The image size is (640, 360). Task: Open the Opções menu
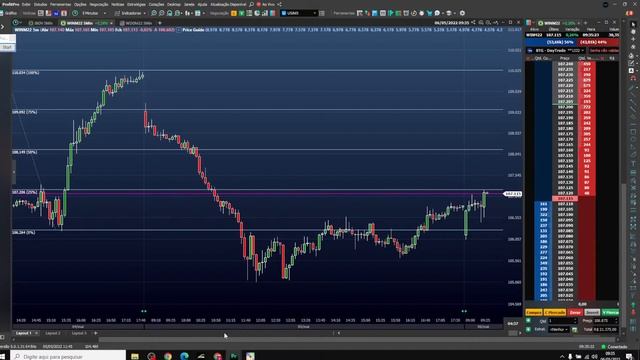pyautogui.click(x=80, y=4)
